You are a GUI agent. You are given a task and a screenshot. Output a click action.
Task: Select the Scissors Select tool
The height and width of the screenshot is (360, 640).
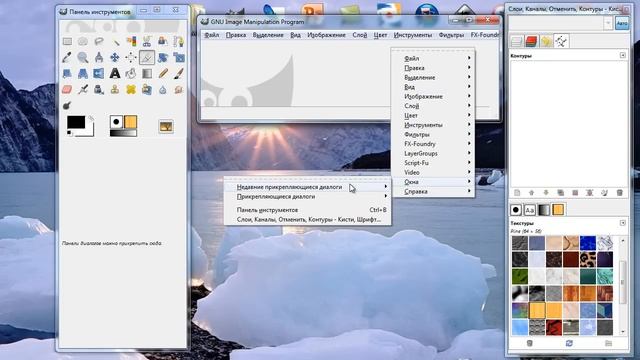pyautogui.click(x=147, y=41)
